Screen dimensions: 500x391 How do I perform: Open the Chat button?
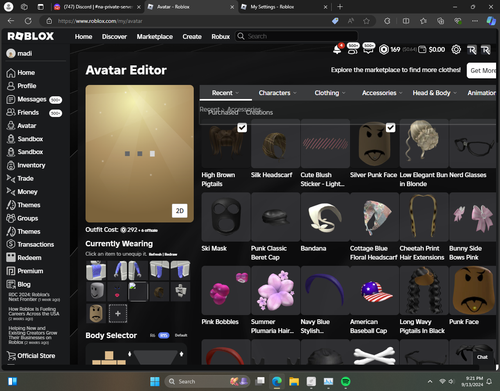(482, 357)
